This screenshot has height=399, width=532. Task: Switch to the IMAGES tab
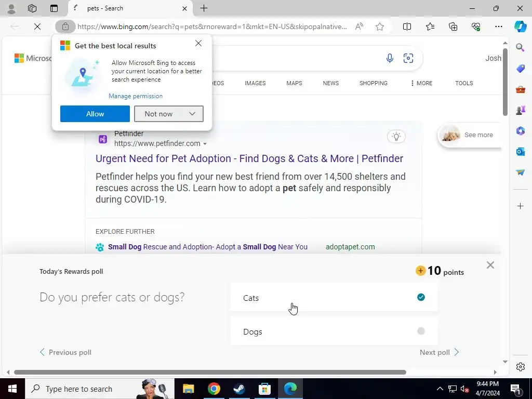pos(255,83)
